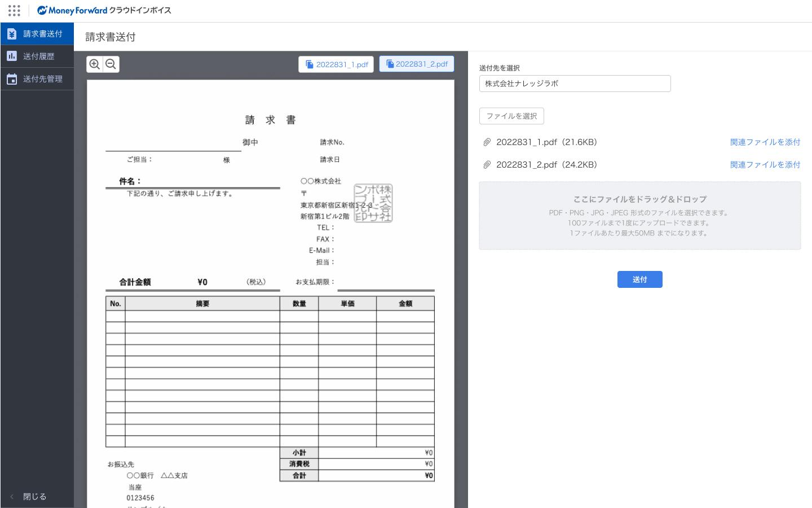The width and height of the screenshot is (812, 508).
Task: Click the お振込先 label
Action: pyautogui.click(x=121, y=465)
